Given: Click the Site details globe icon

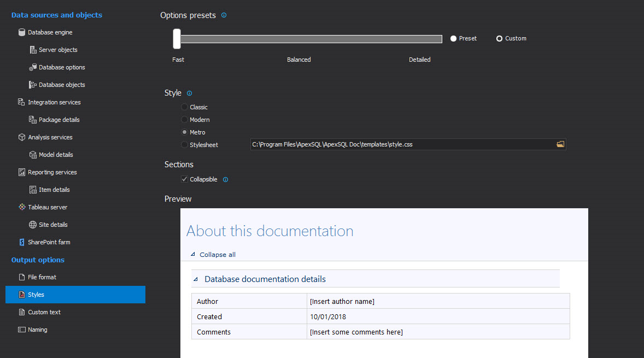Looking at the screenshot, I should (33, 225).
